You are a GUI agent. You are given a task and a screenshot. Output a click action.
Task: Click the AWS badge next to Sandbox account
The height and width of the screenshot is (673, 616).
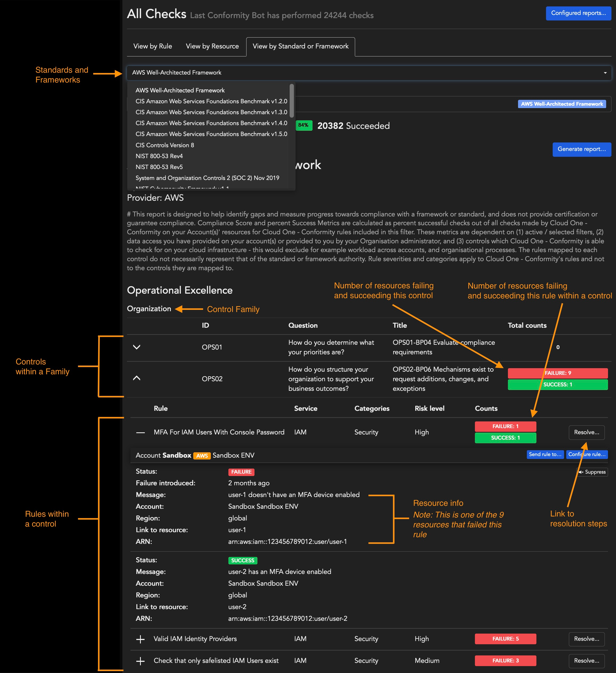[202, 455]
